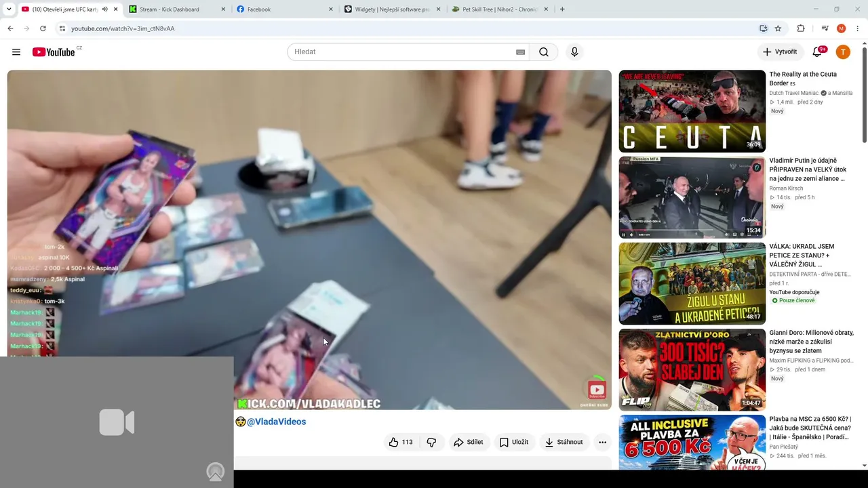Open YouTube notifications bell
Screen dimensions: 868x488
click(x=818, y=52)
